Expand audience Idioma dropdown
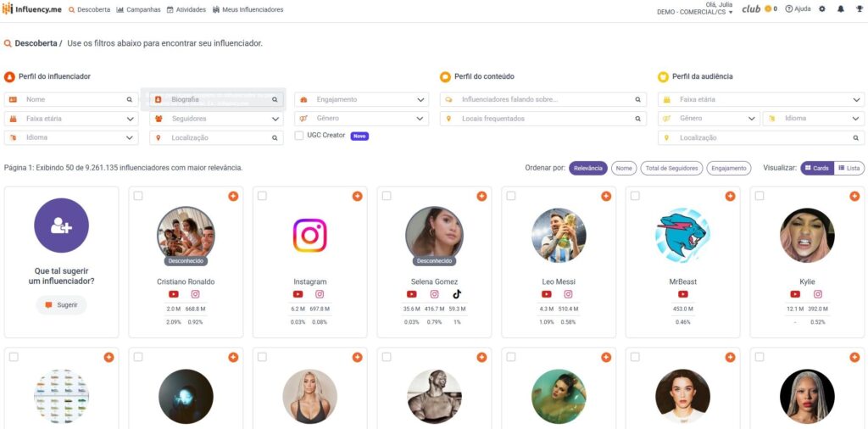This screenshot has height=429, width=868. 814,119
